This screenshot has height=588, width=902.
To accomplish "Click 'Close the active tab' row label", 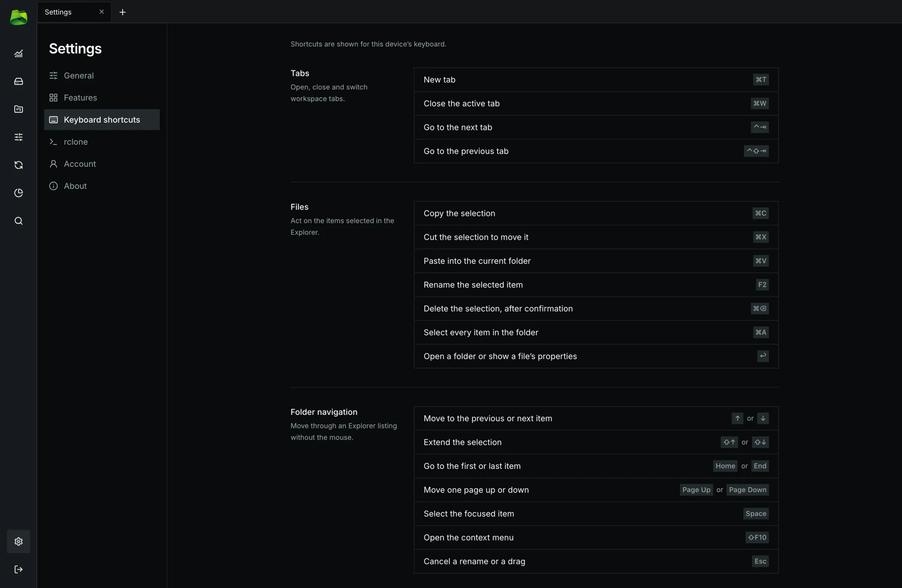I will tap(462, 103).
